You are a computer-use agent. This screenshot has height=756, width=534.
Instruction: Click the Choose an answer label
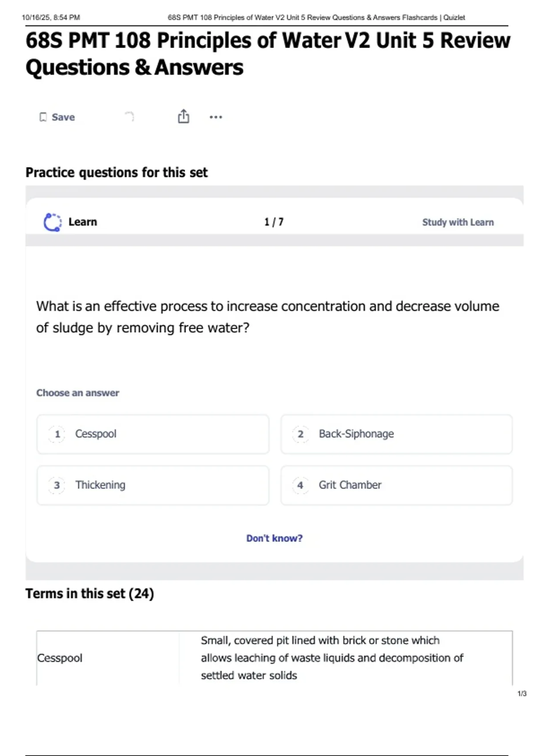pos(78,393)
